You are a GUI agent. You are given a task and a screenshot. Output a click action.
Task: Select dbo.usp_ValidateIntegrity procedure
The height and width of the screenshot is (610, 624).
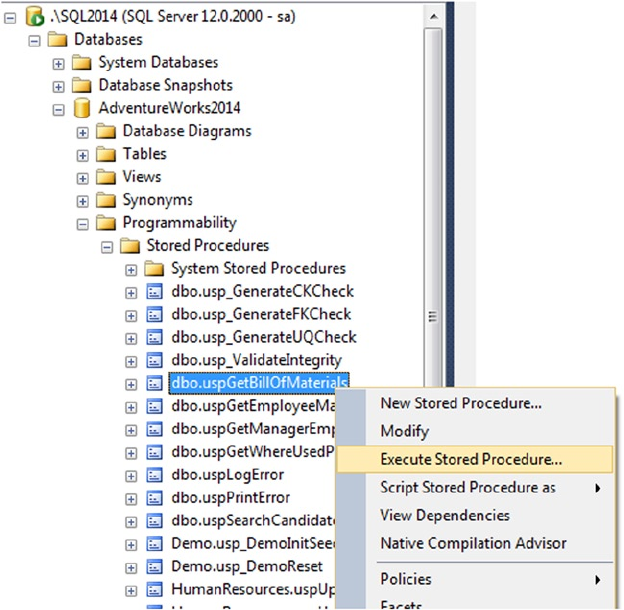tap(256, 361)
